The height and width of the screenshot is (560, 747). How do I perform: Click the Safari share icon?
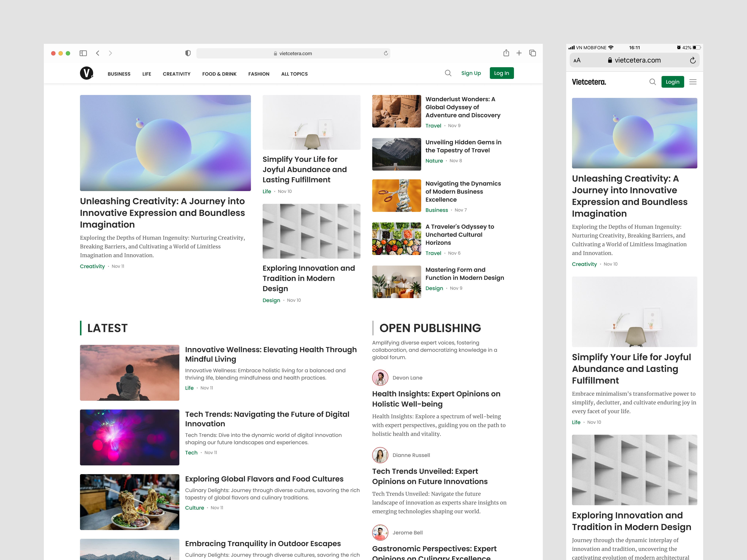click(506, 53)
